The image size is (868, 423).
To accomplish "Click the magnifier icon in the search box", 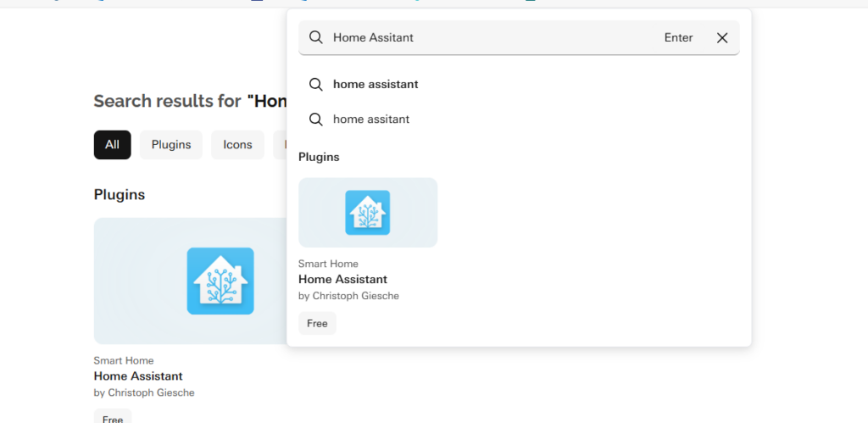I will click(x=315, y=38).
